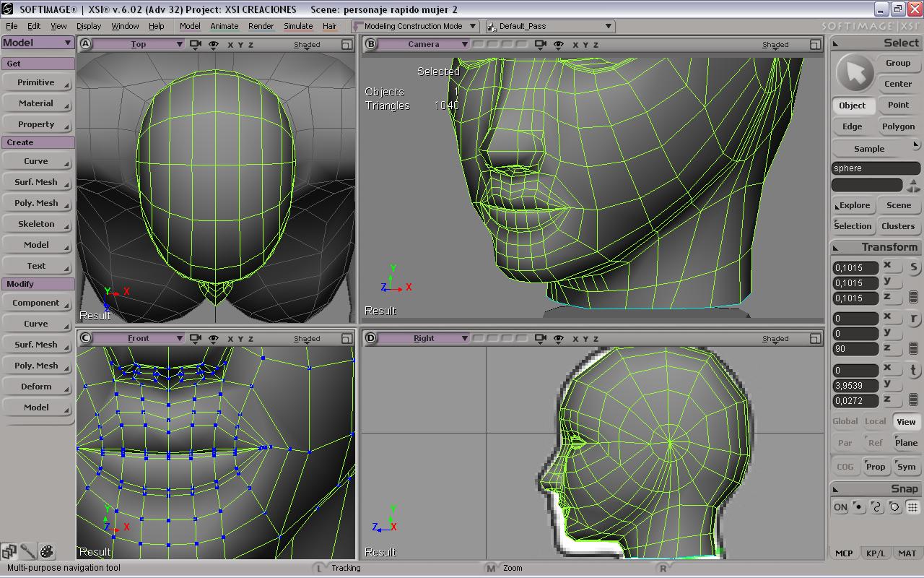Screen dimensions: 924x578
Task: Open Shaded display mode menu in Camera viewport
Action: coord(775,45)
